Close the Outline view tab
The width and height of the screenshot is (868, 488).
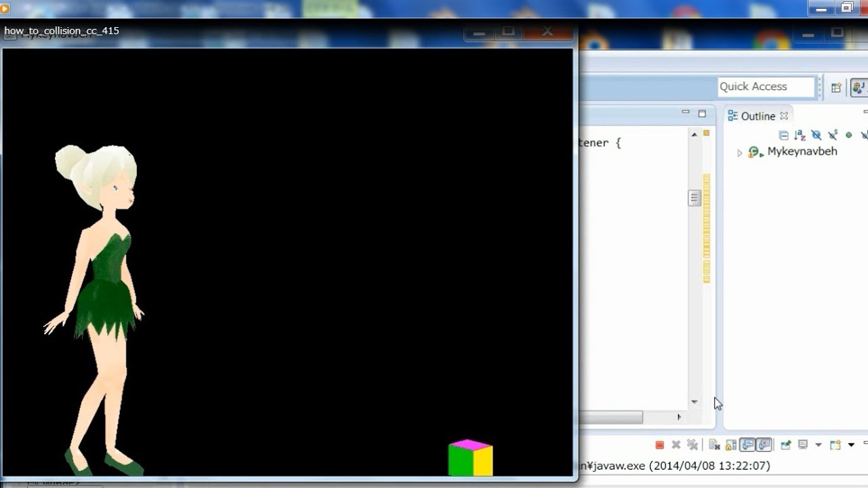[x=784, y=116]
